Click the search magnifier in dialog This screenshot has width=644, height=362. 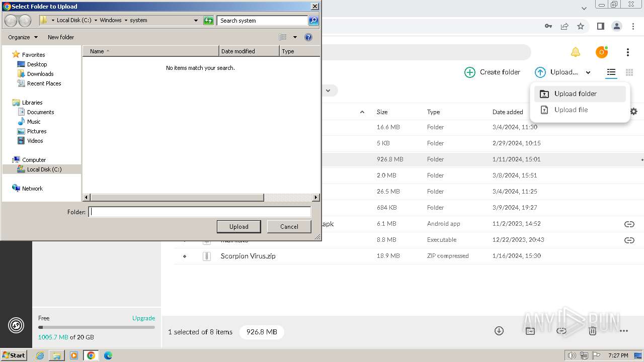click(313, 21)
